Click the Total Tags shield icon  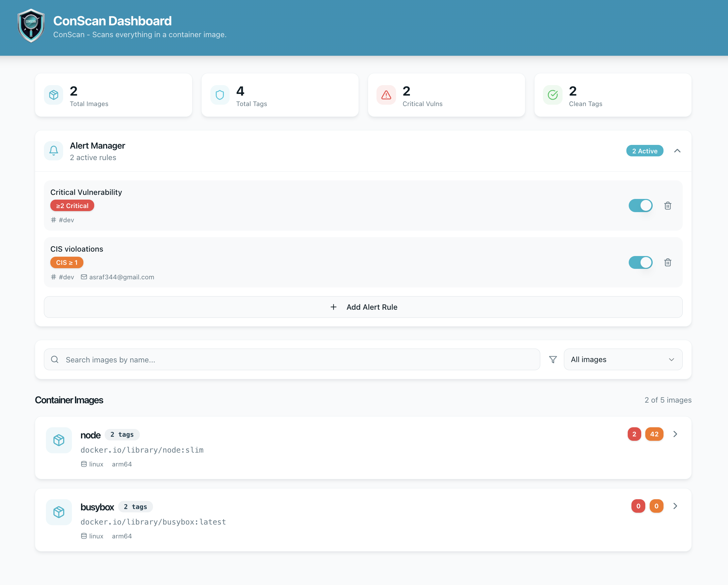coord(220,95)
